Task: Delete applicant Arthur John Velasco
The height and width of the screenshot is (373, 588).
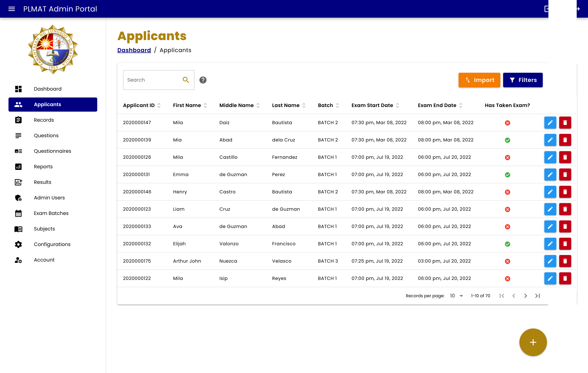Action: [x=565, y=261]
